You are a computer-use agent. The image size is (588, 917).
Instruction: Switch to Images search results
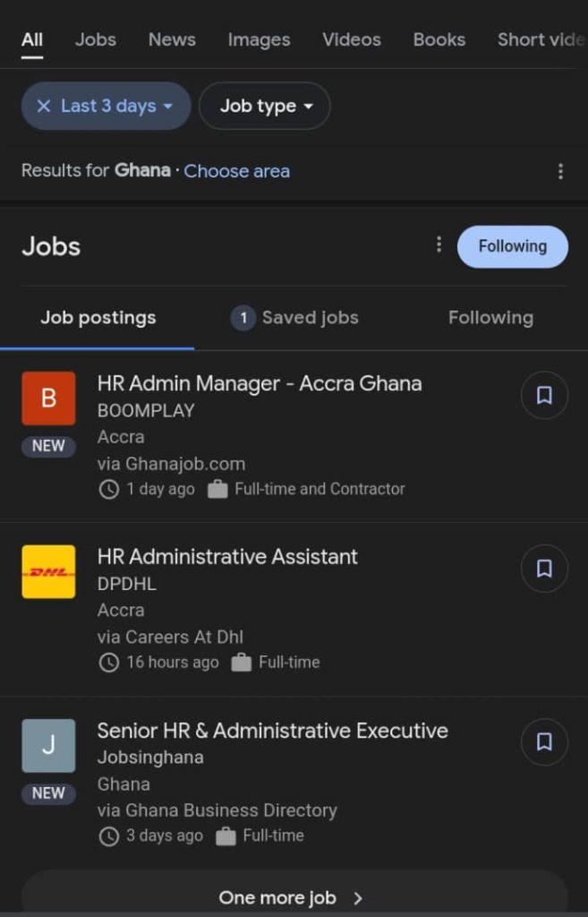[x=259, y=39]
